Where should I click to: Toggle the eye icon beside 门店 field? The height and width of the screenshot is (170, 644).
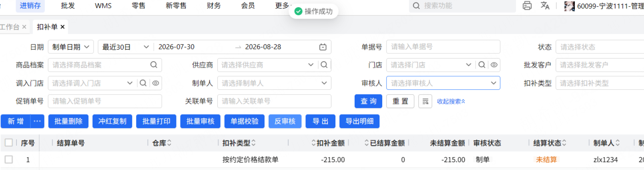[x=494, y=65]
